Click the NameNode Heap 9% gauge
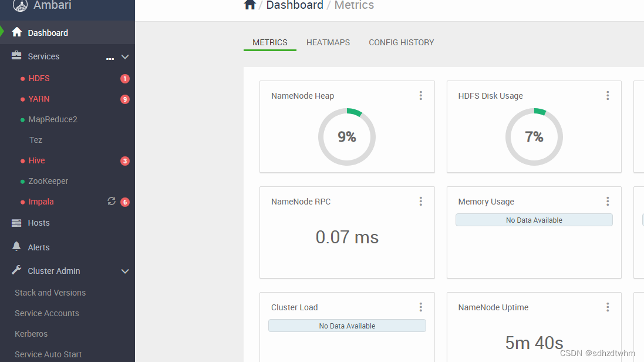The width and height of the screenshot is (644, 362). tap(347, 136)
